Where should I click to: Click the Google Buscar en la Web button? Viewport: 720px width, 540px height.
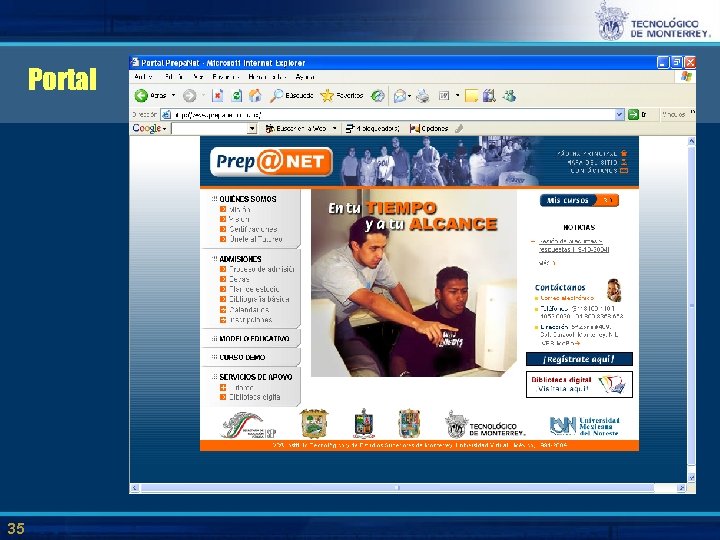(x=296, y=129)
